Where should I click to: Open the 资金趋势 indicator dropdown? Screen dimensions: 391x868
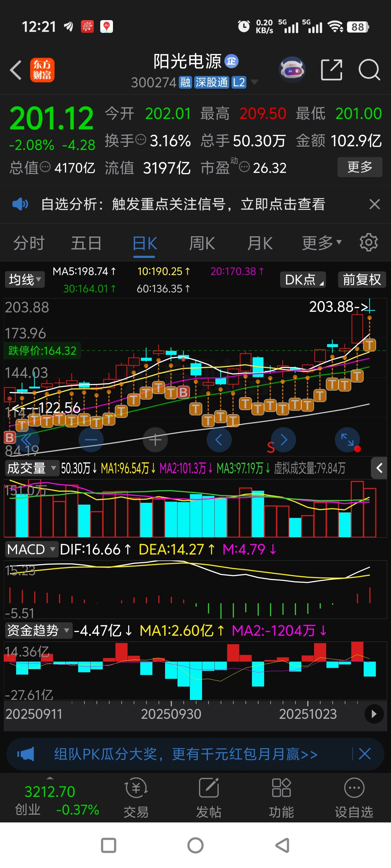tap(38, 630)
